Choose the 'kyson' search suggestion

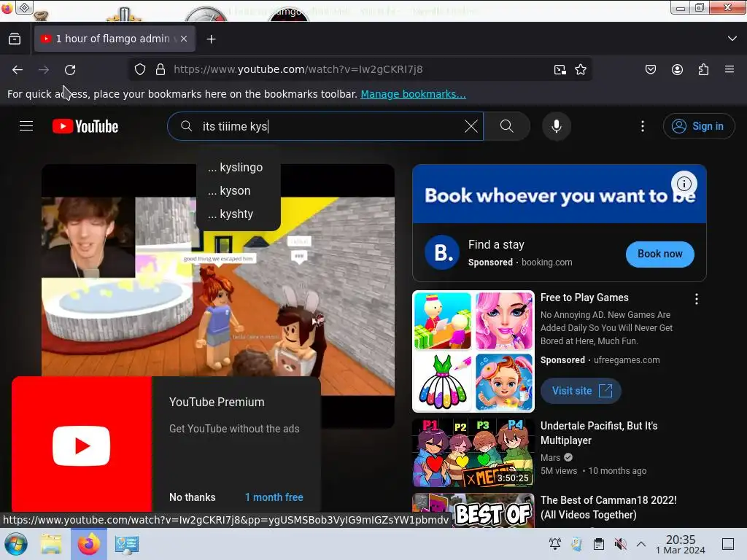238,191
